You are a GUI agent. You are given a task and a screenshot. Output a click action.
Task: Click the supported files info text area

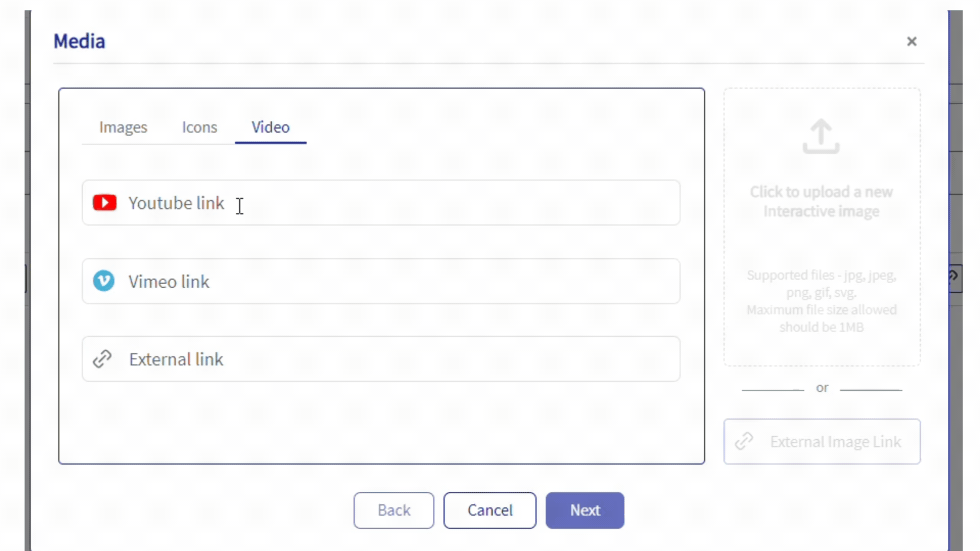(821, 301)
